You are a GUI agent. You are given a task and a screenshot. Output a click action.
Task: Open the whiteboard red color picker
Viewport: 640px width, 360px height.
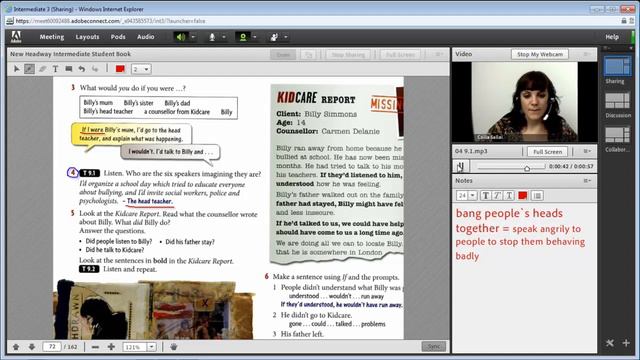click(120, 69)
